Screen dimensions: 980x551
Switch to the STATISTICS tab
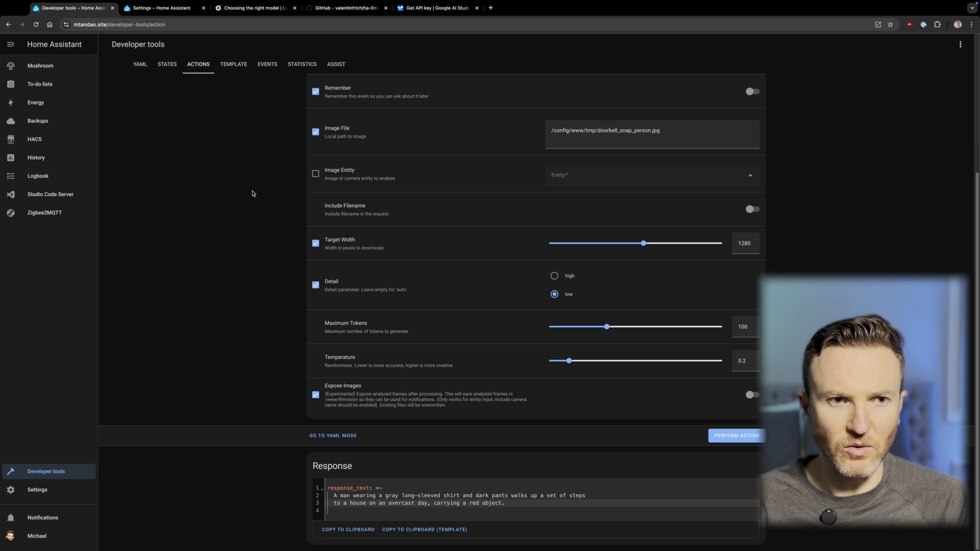coord(302,64)
